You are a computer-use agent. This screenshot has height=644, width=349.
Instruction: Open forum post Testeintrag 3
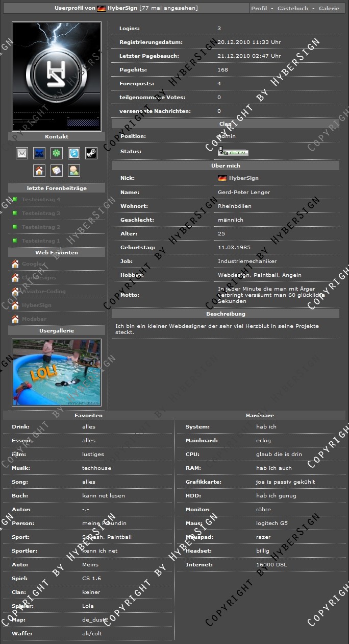click(x=41, y=213)
